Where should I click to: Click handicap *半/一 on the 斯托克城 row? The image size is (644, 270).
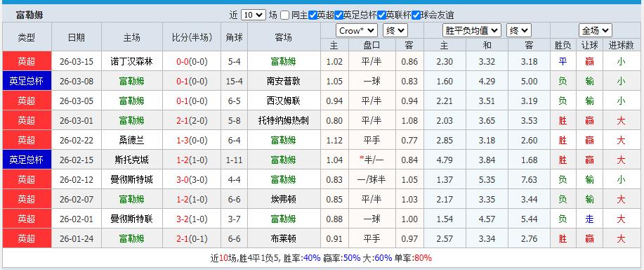point(372,160)
